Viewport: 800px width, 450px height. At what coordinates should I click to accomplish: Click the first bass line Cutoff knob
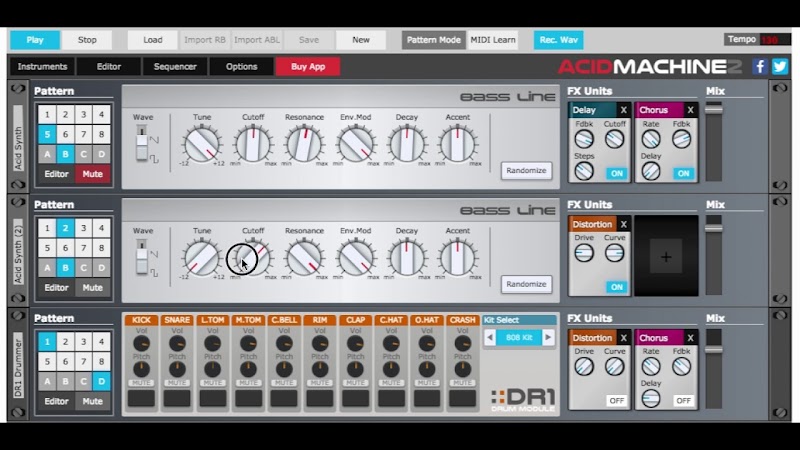(x=253, y=144)
